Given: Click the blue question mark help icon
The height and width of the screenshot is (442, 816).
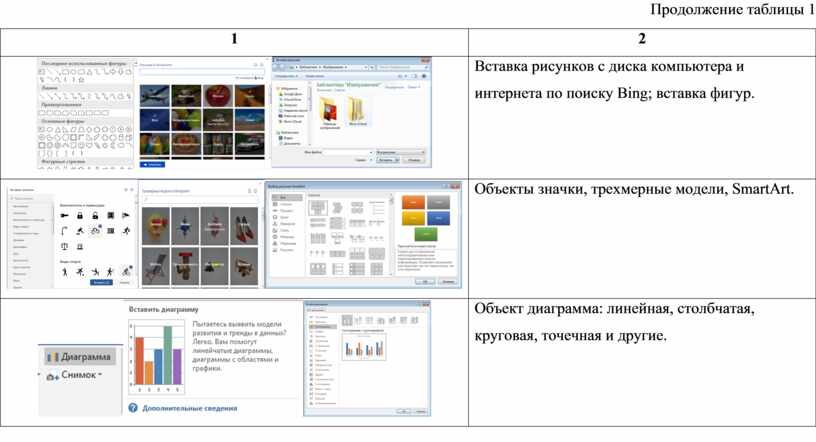Looking at the screenshot, I should (x=133, y=408).
